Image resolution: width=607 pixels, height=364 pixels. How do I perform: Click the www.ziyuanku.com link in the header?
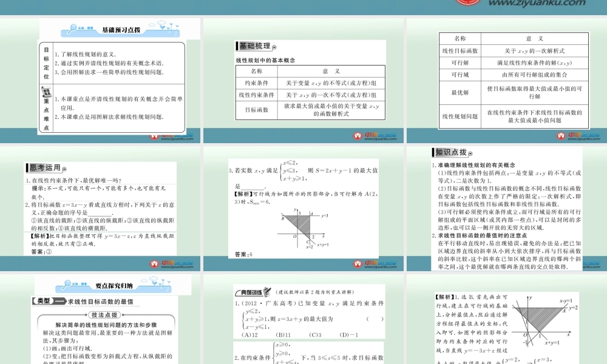pyautogui.click(x=537, y=3)
